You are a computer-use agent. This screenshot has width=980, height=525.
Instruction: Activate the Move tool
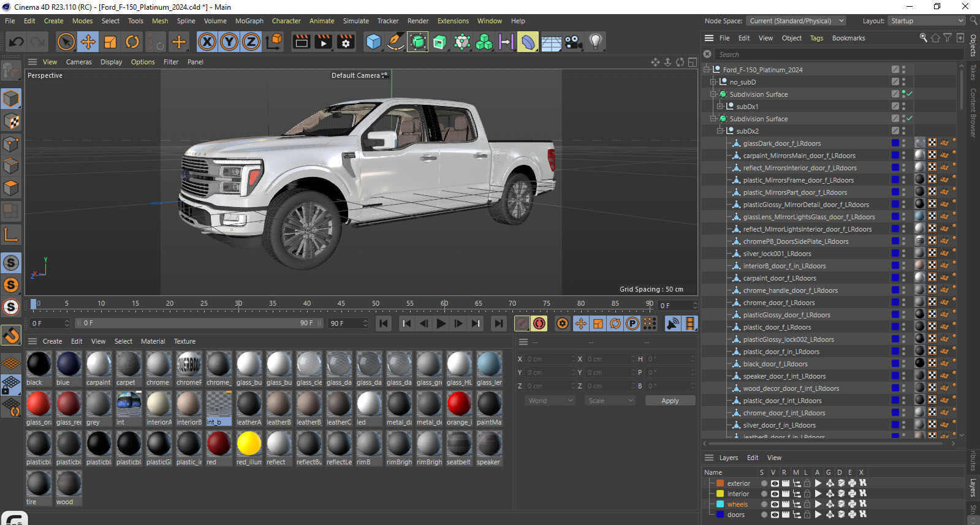pyautogui.click(x=88, y=42)
